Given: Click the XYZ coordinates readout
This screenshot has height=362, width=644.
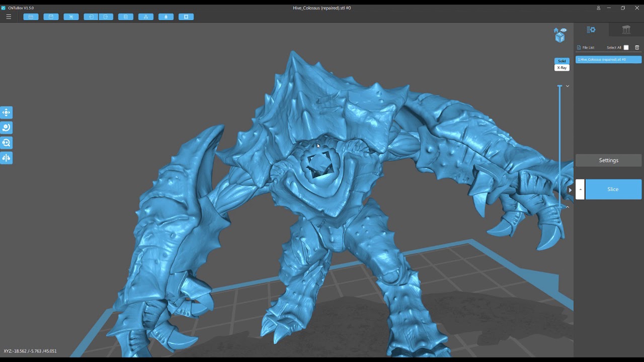Looking at the screenshot, I should coord(30,351).
